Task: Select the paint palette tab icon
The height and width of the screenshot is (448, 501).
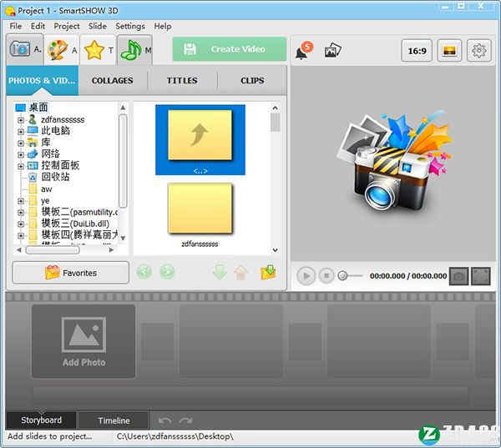Action: [x=60, y=50]
